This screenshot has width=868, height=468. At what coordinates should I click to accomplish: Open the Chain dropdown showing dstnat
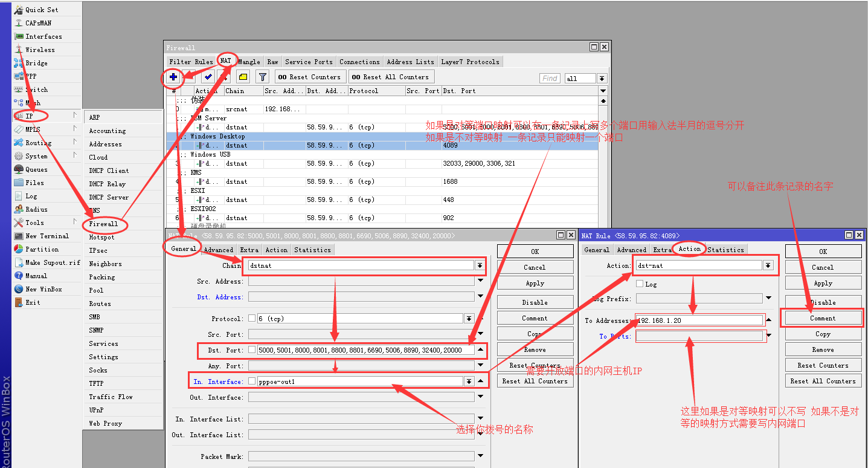click(480, 265)
